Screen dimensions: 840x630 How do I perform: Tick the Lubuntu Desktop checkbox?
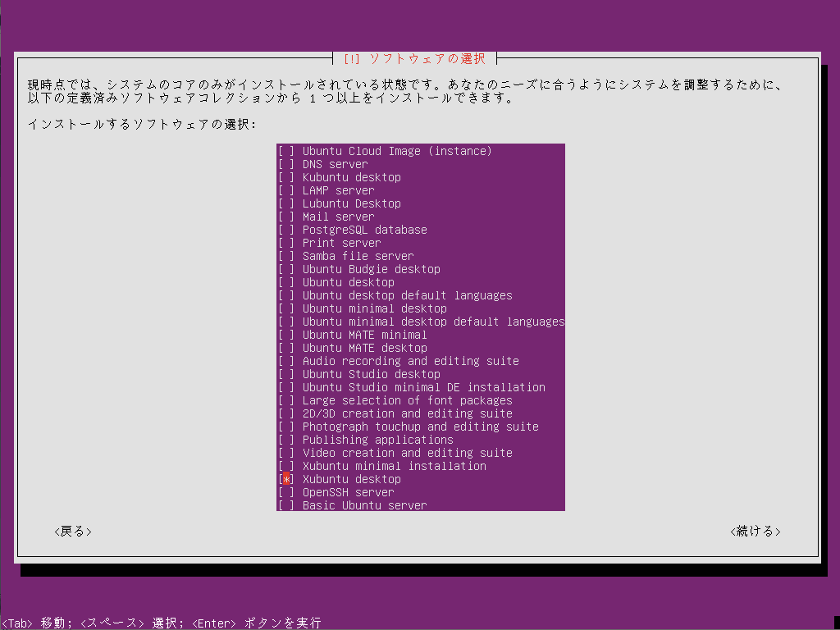point(286,203)
